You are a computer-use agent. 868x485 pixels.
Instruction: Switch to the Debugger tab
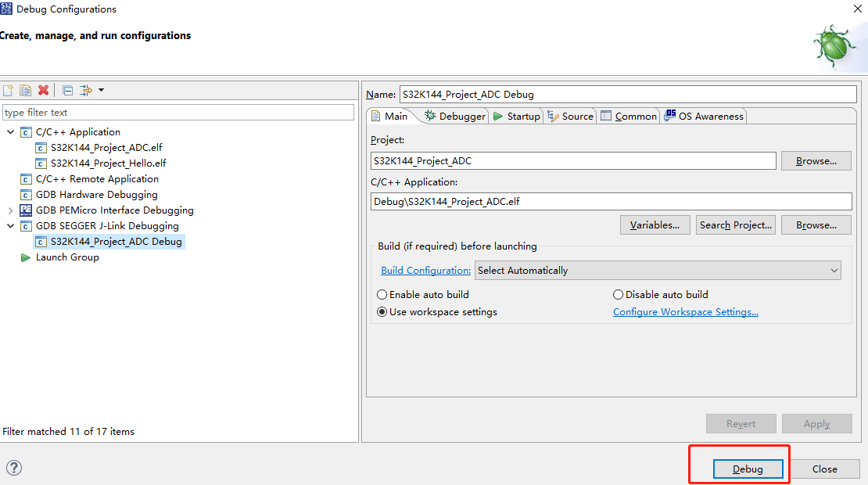click(x=455, y=117)
